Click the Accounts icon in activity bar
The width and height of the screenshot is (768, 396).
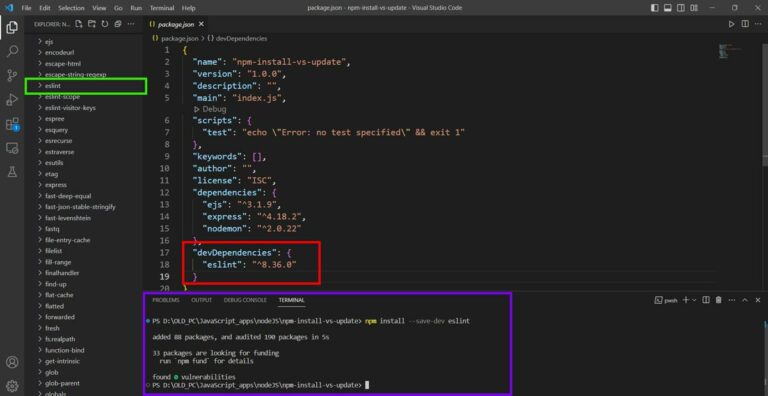point(12,362)
